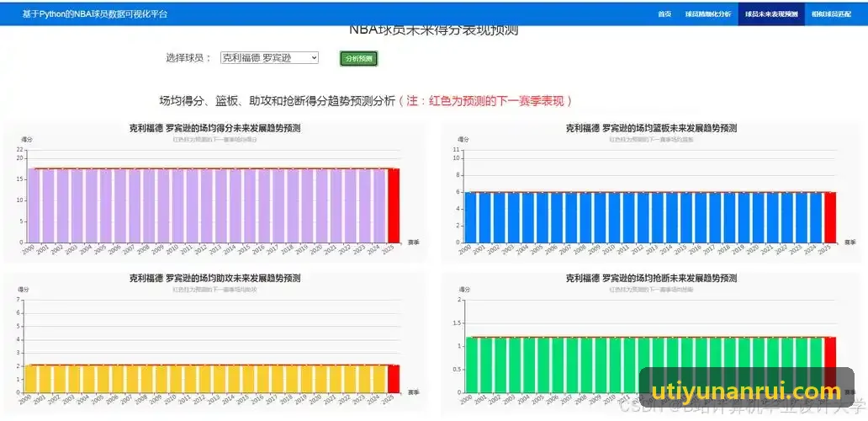Viewport: 868px width, 421px height.
Task: Click the y-axis value 1.5 in steals chart
Action: pyautogui.click(x=456, y=323)
